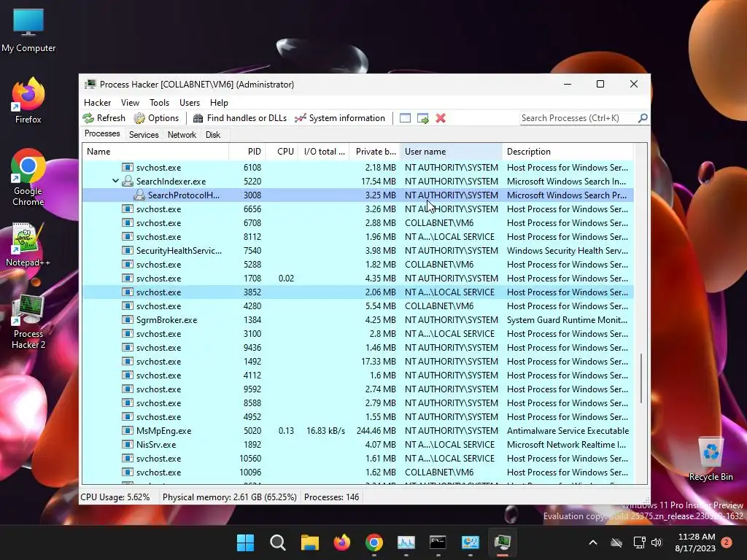Click the SgrmBroker.exe process icon
The width and height of the screenshot is (747, 560).
click(127, 319)
